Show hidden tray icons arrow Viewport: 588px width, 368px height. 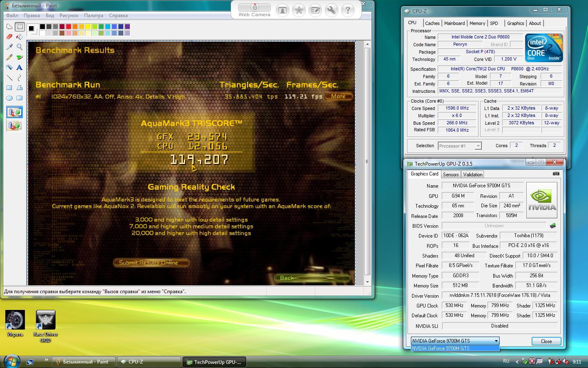[x=517, y=361]
